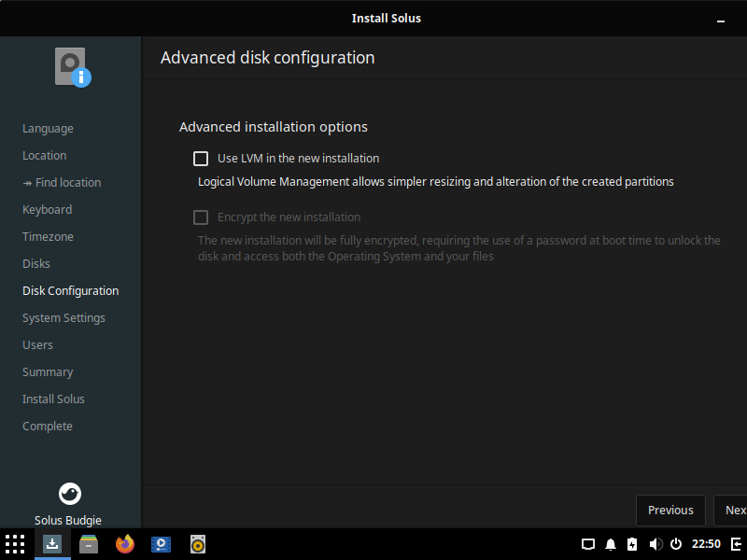Select Keyboard step in sidebar
Image resolution: width=747 pixels, height=560 pixels.
point(48,210)
